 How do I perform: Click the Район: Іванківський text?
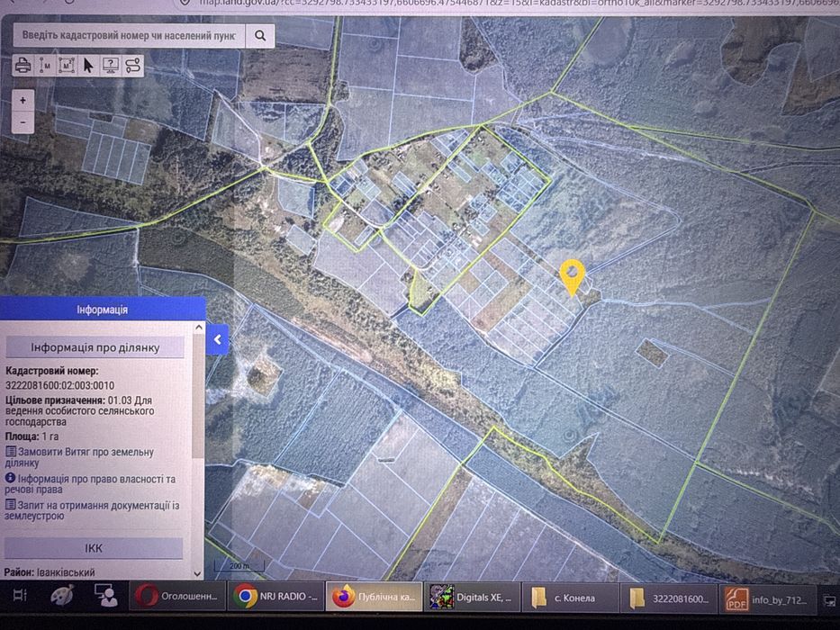click(x=50, y=572)
